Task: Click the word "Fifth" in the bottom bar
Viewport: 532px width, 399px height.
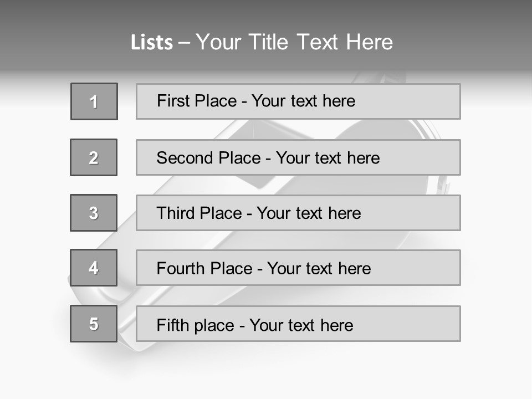Action: click(x=172, y=325)
